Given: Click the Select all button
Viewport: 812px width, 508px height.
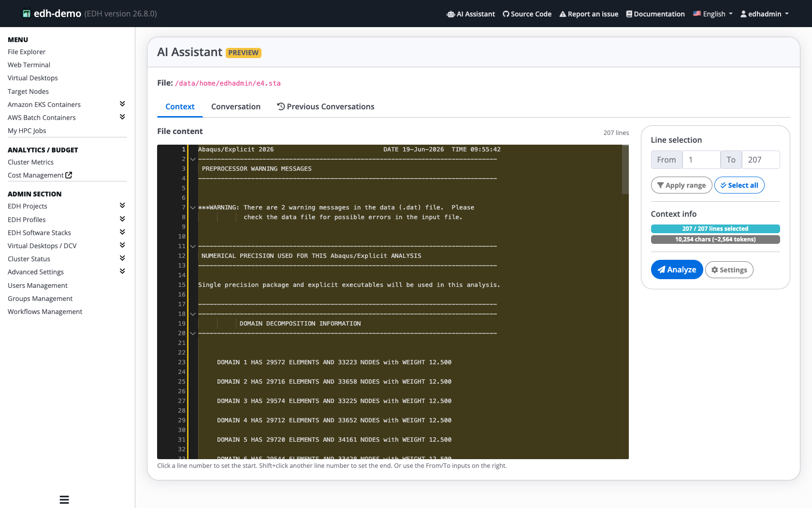Looking at the screenshot, I should pos(739,185).
